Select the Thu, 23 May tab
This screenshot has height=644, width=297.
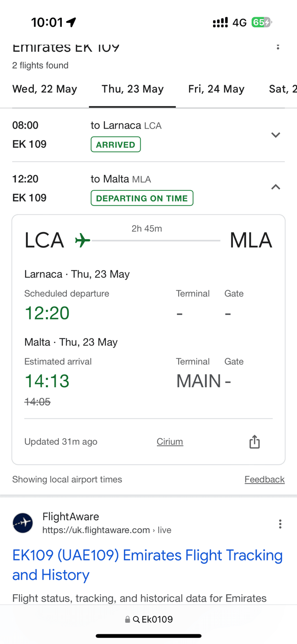133,89
